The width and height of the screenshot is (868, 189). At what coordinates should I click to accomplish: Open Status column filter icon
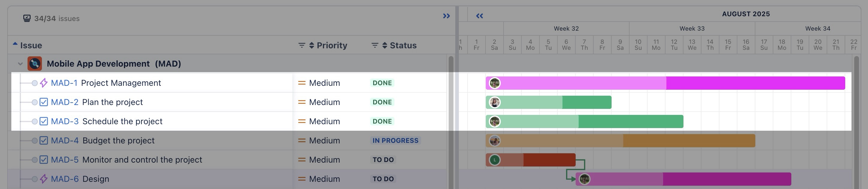375,45
